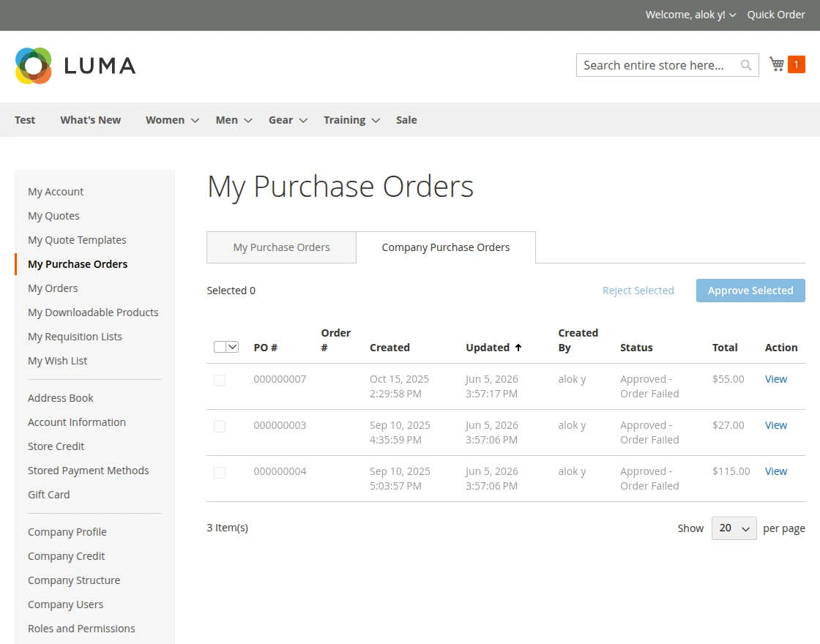Open My Wish List in sidebar

58,361
